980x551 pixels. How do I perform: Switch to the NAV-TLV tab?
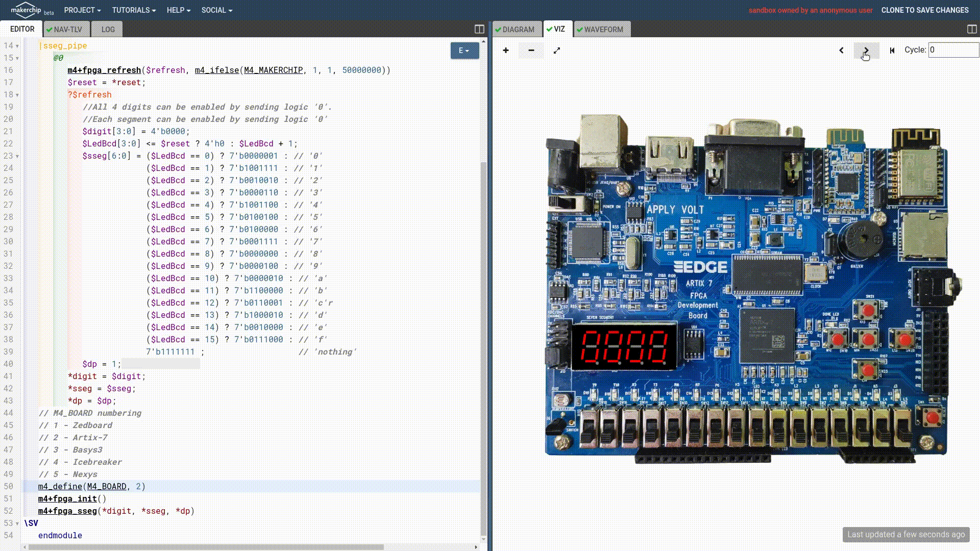[67, 29]
